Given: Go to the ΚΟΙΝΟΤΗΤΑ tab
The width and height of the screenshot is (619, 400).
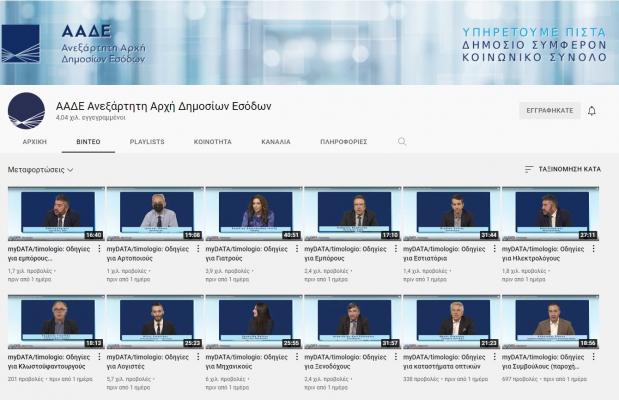Looking at the screenshot, I should tap(212, 142).
